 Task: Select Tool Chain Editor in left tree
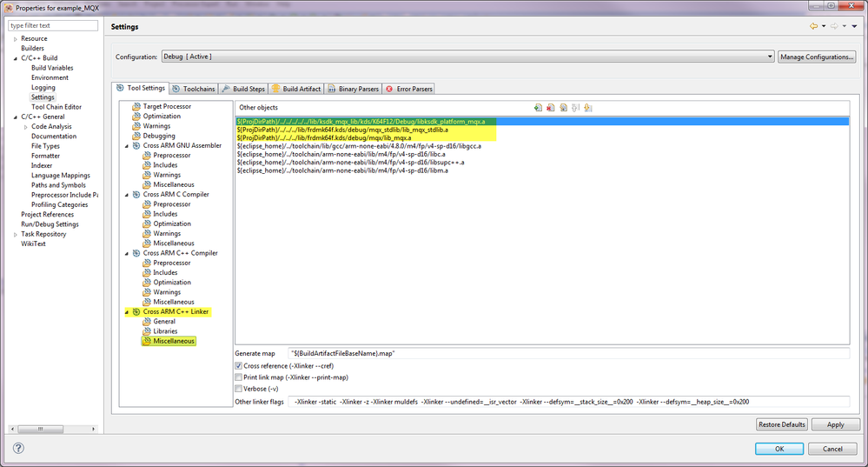(56, 107)
